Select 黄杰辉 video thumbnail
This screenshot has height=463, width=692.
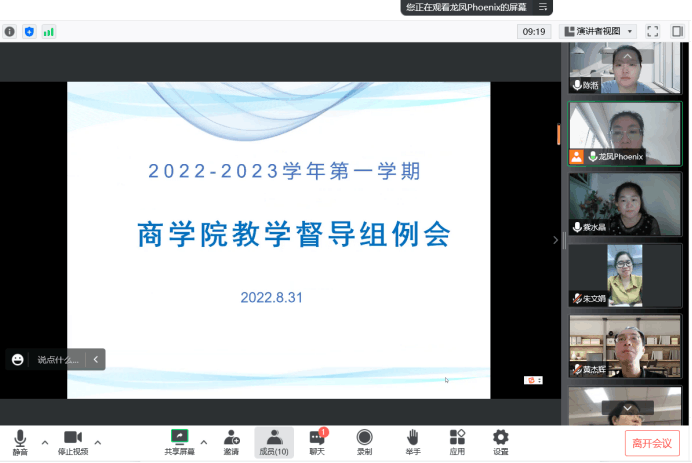pos(624,346)
